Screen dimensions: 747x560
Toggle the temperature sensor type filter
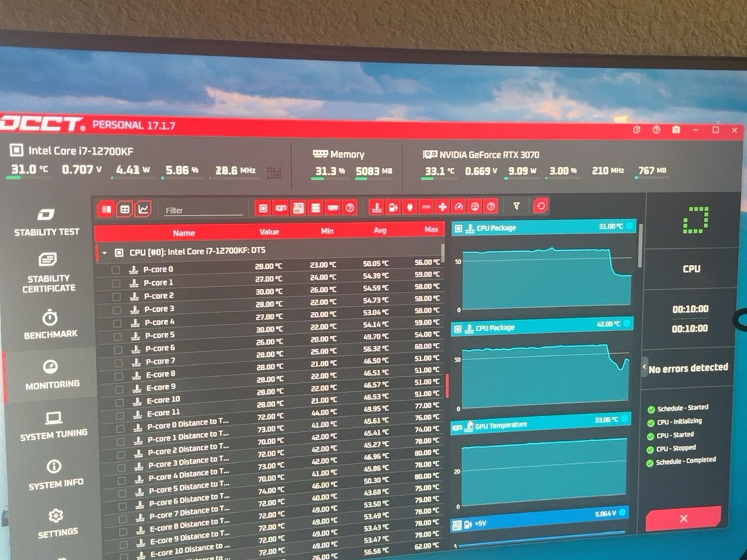376,208
